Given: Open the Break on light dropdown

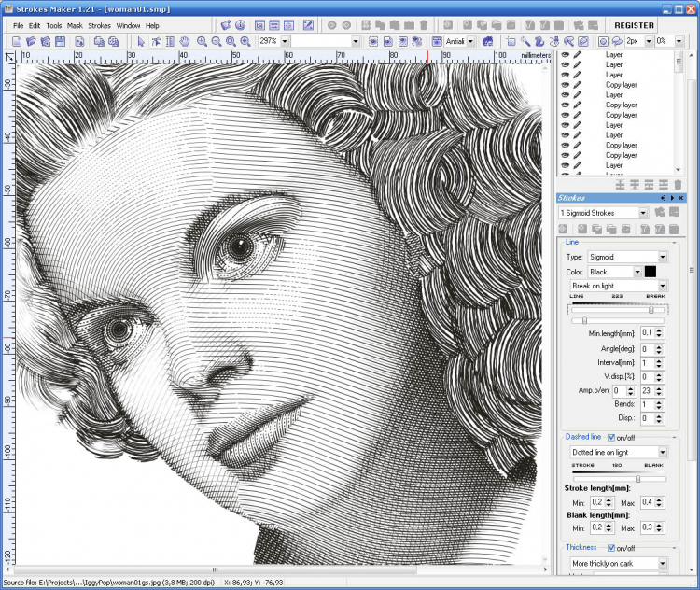Looking at the screenshot, I should pyautogui.click(x=618, y=286).
